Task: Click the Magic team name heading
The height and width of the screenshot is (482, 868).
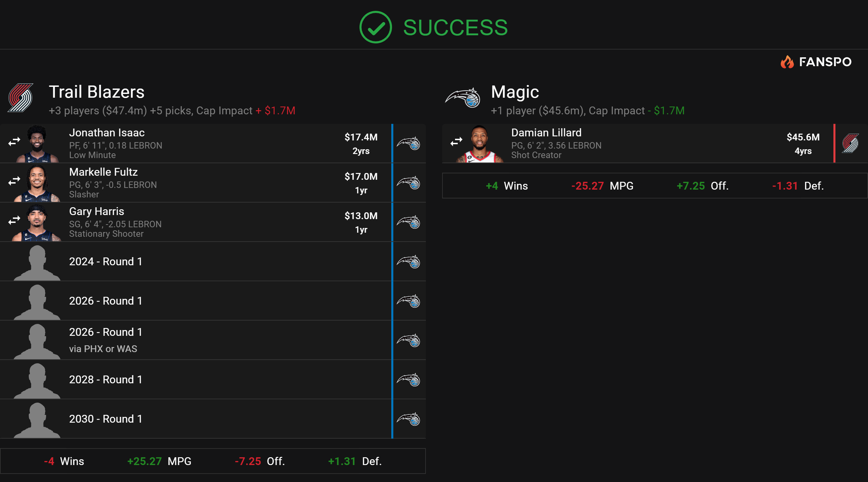Action: (515, 92)
